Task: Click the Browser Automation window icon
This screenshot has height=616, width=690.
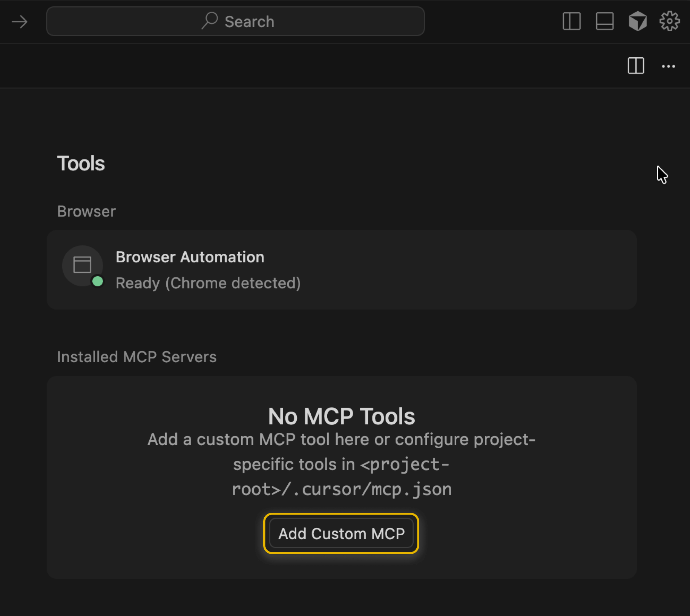Action: point(83,265)
